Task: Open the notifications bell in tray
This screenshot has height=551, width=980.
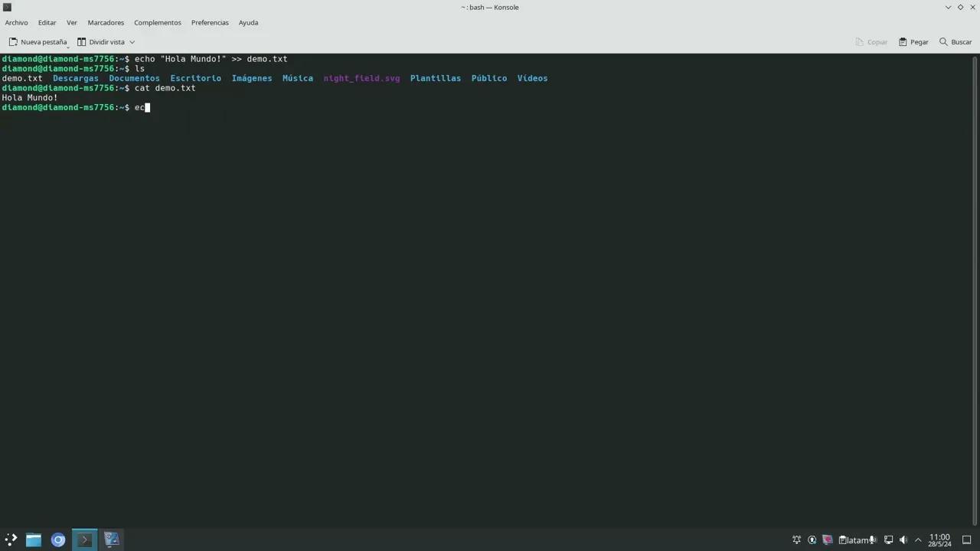Action: point(796,540)
